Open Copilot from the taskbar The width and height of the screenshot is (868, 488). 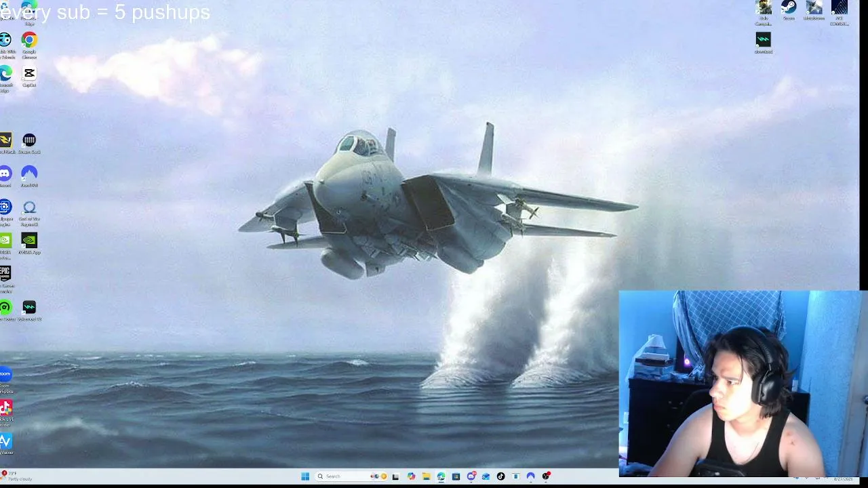411,476
